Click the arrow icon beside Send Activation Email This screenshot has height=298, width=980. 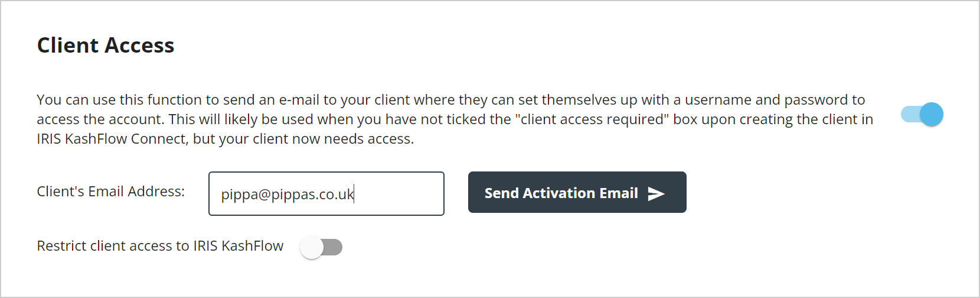pos(656,193)
